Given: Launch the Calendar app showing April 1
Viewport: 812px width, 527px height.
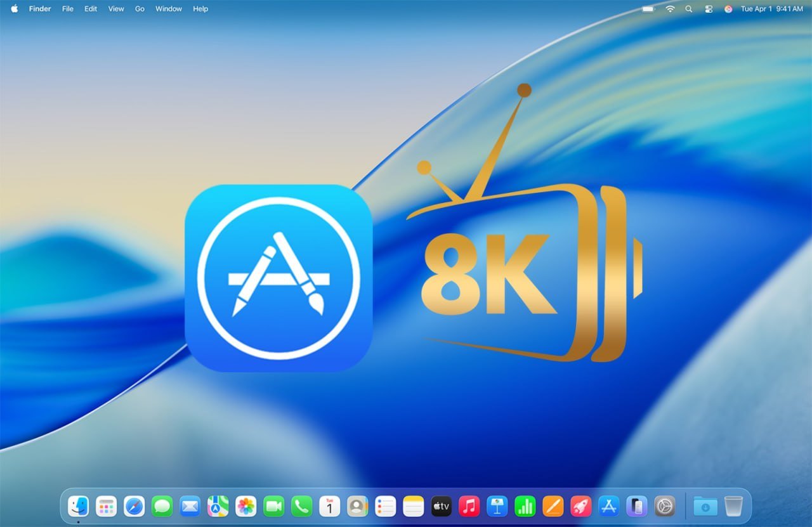Looking at the screenshot, I should 329,506.
